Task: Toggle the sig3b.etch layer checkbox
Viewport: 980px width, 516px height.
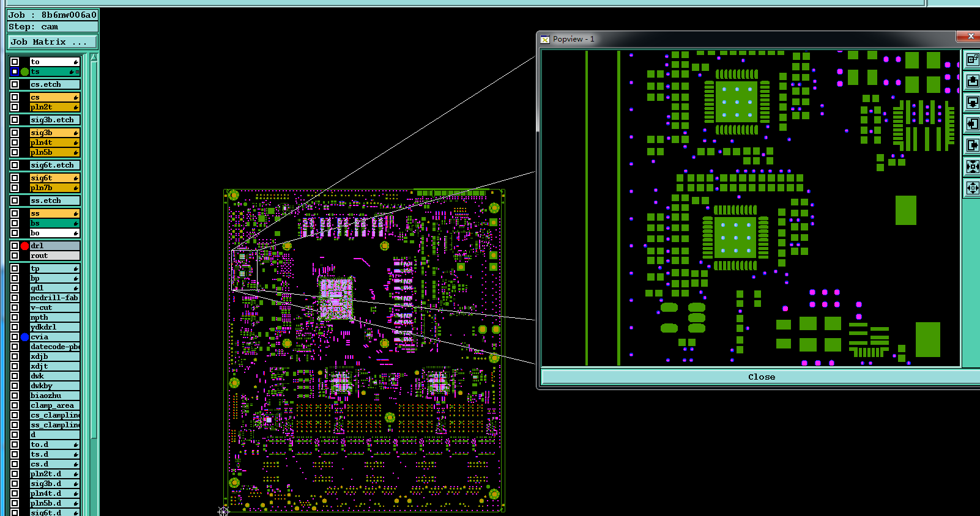Action: (15, 120)
